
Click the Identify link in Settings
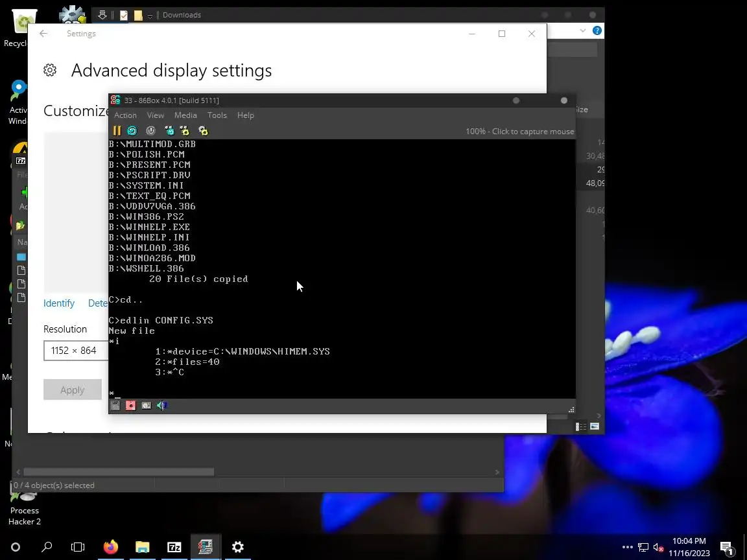[59, 303]
